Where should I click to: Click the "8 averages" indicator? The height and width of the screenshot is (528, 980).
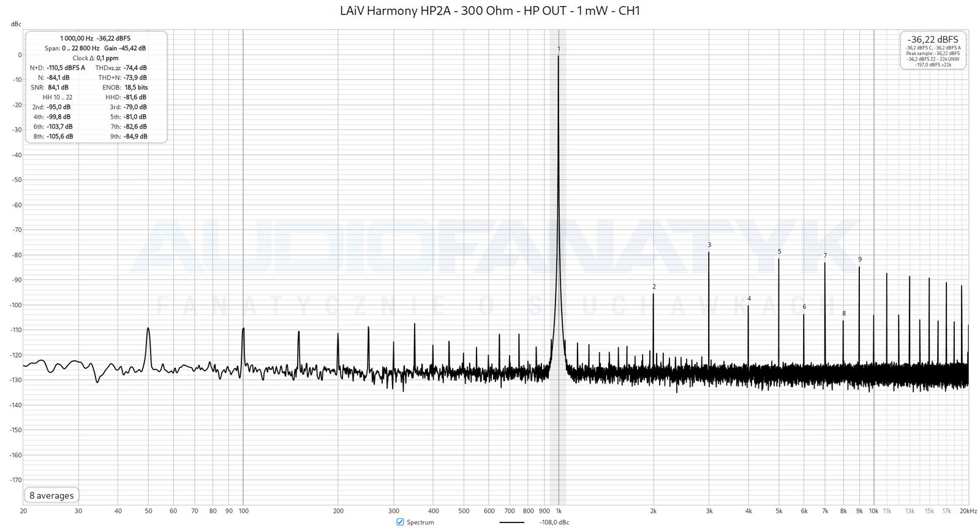51,496
